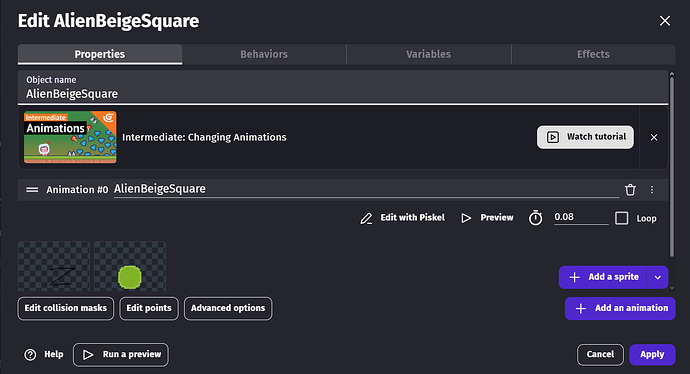690x374 pixels.
Task: Select the Effects tab
Action: coord(593,54)
